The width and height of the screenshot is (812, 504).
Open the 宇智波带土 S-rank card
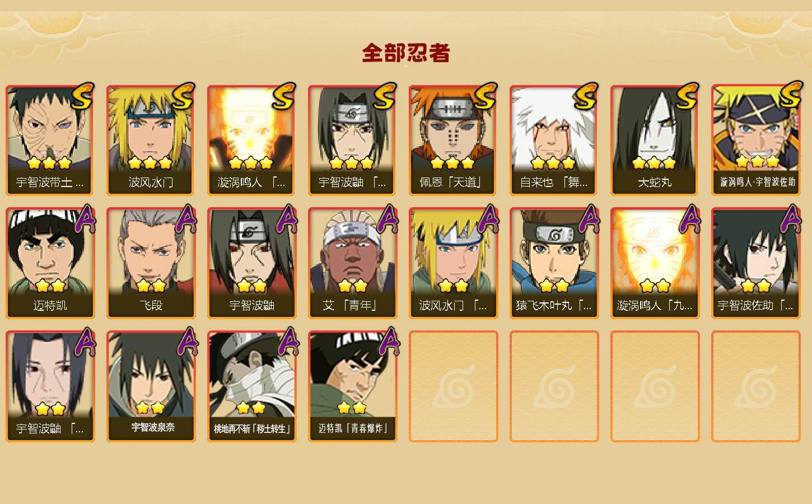(50, 140)
